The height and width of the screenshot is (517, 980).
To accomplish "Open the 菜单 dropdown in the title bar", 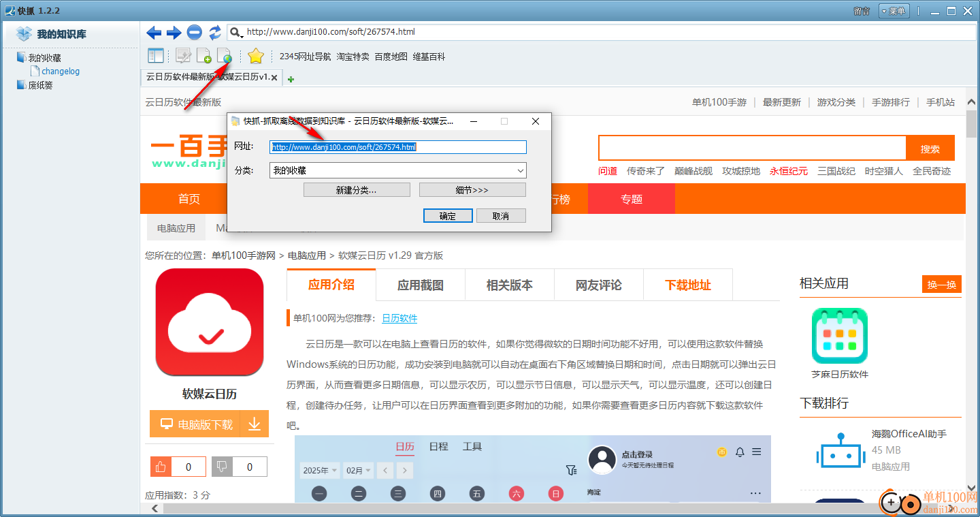I will [x=894, y=11].
